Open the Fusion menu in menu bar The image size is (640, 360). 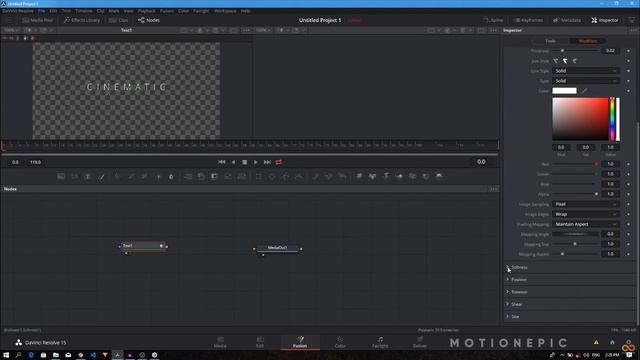click(x=167, y=11)
